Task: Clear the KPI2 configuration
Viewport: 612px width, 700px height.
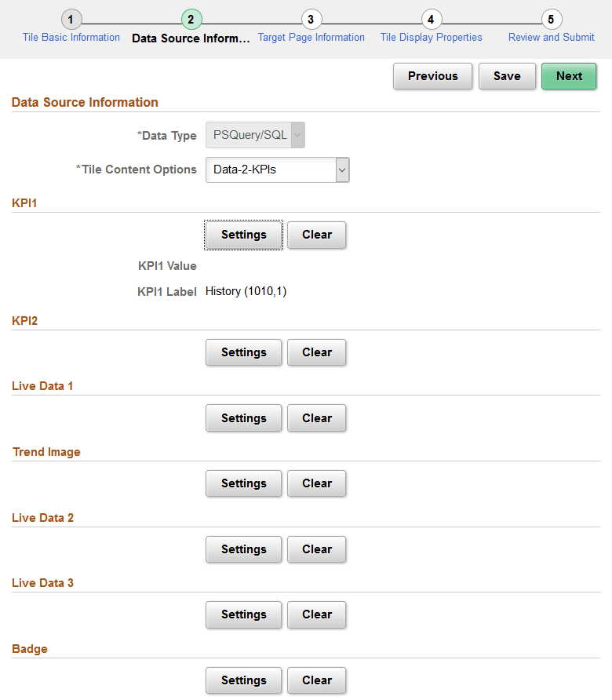Action: pos(316,352)
